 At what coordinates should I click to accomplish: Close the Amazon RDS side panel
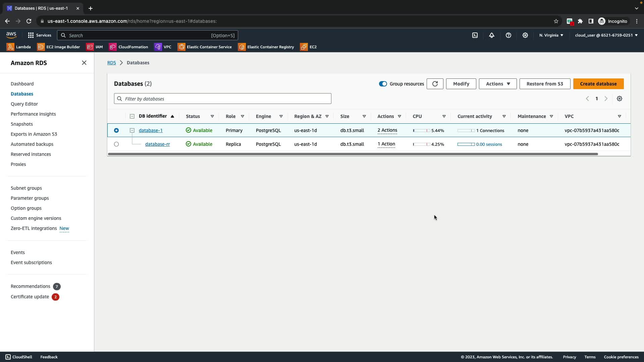(x=84, y=63)
